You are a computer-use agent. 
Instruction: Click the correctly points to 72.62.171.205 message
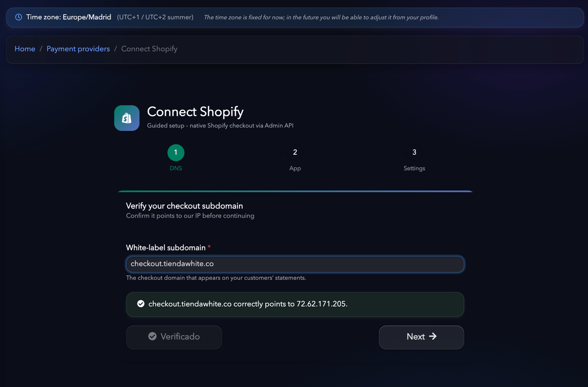(x=248, y=304)
